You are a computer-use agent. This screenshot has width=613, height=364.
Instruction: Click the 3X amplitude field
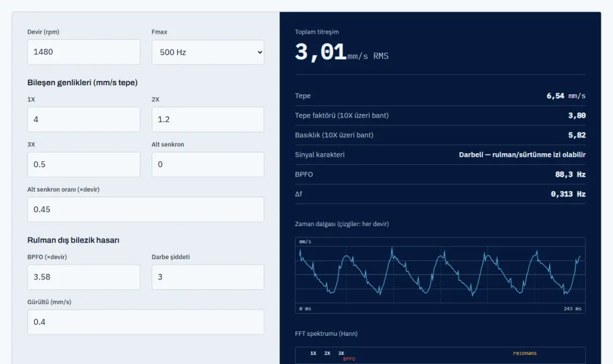tap(83, 165)
